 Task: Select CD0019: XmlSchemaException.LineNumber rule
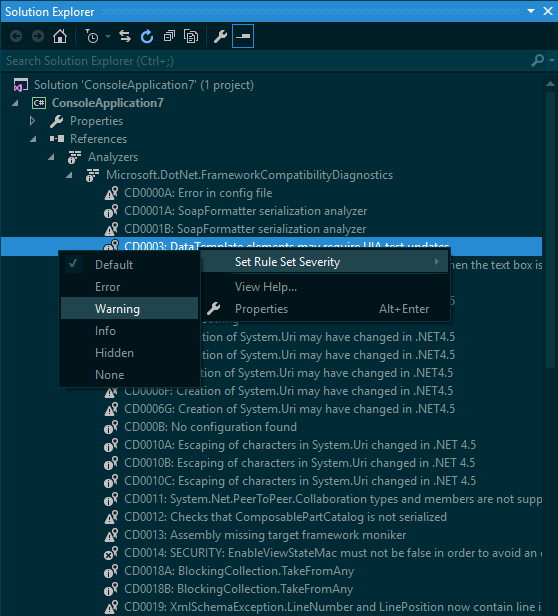(x=332, y=607)
